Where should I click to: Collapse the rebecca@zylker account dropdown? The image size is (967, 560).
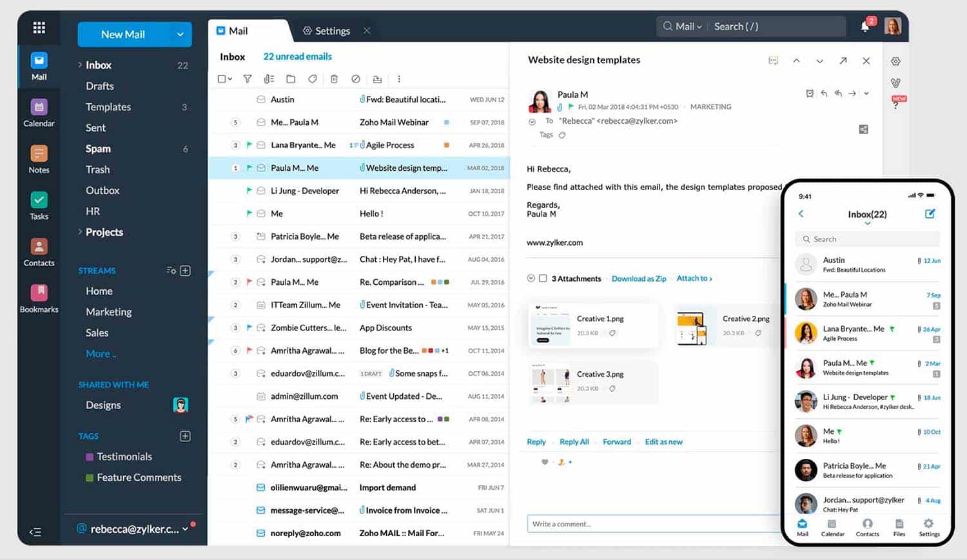[x=186, y=528]
